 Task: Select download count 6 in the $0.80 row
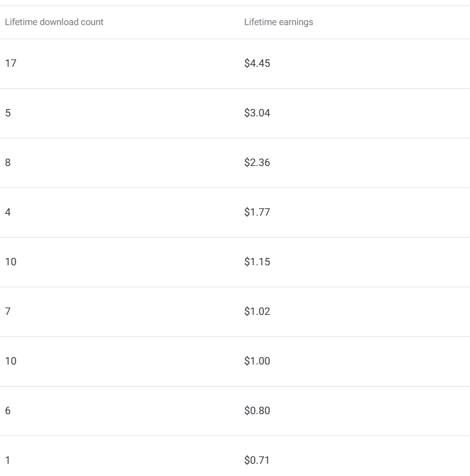(x=8, y=410)
